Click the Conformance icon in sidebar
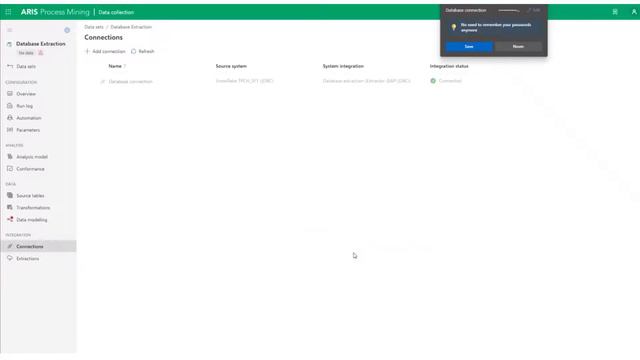 (x=10, y=169)
